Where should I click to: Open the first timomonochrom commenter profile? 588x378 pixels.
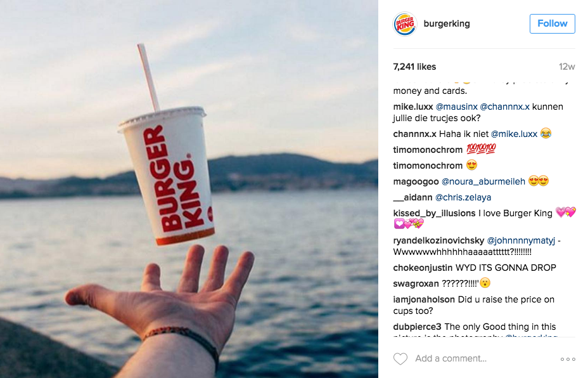coord(428,150)
